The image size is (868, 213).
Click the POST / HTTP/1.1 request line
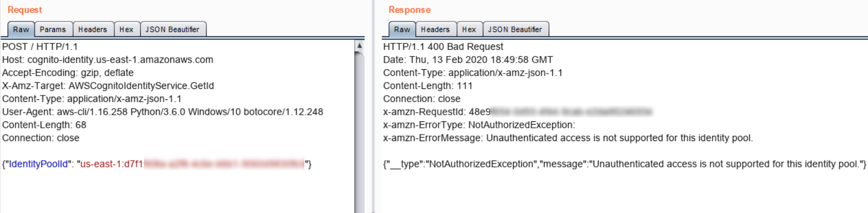(40, 47)
